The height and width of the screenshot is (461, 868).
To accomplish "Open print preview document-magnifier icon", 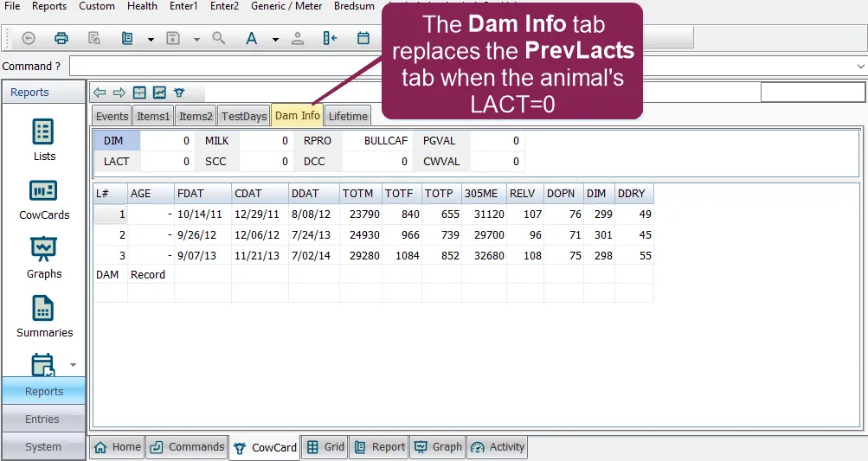I will [94, 38].
